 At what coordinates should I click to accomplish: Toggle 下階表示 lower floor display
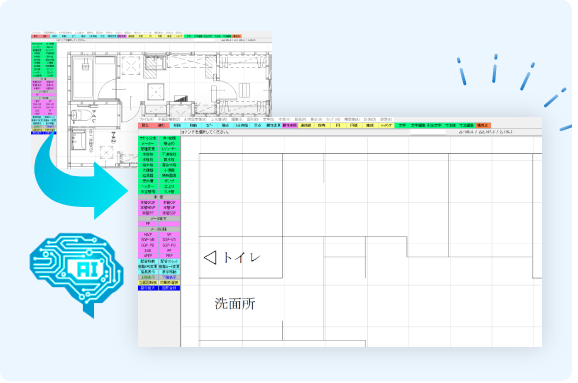[x=170, y=277]
